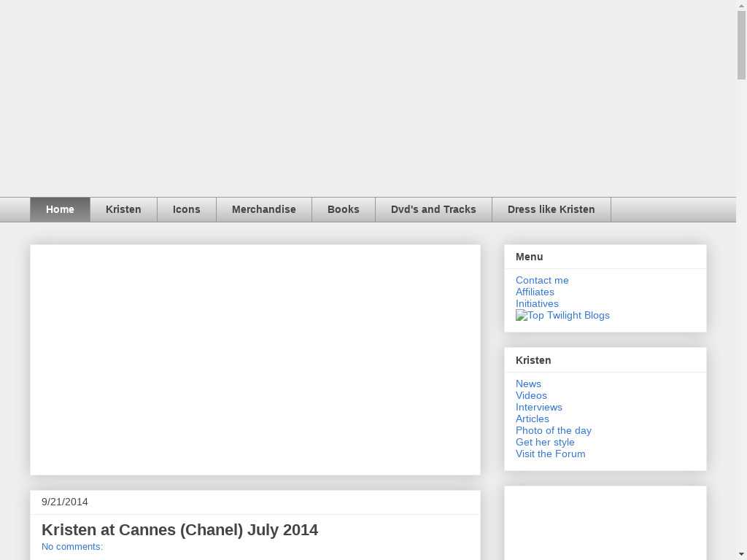Click the vertical scrollbar down arrow

coord(741,554)
